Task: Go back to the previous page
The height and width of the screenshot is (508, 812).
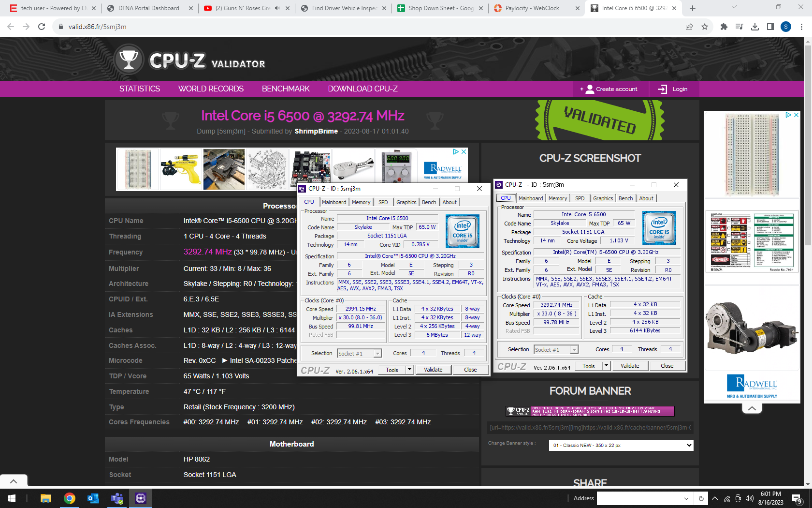Action: (x=11, y=27)
